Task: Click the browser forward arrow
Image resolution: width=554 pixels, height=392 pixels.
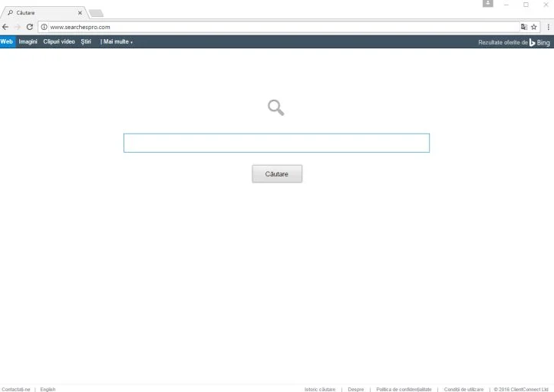Action: coord(18,27)
